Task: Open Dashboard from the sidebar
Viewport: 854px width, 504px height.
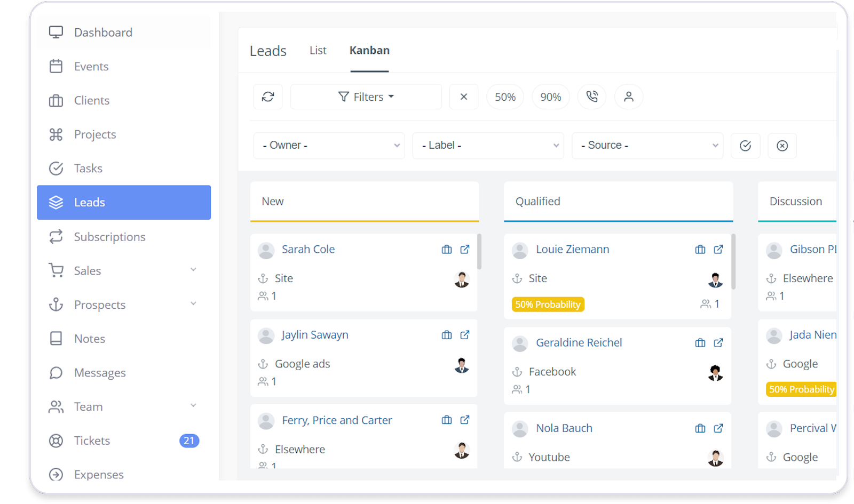Action: coord(103,33)
